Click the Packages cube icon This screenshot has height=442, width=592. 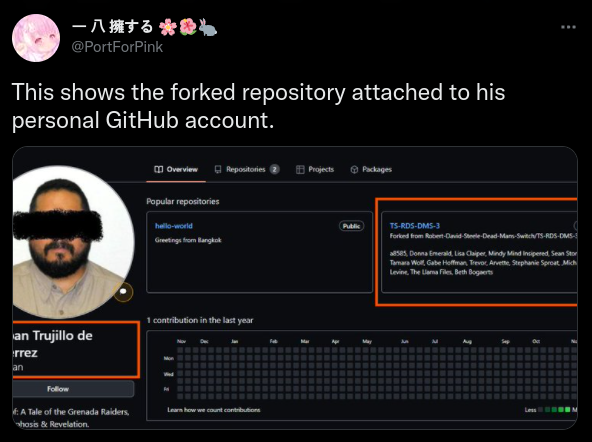coord(354,169)
